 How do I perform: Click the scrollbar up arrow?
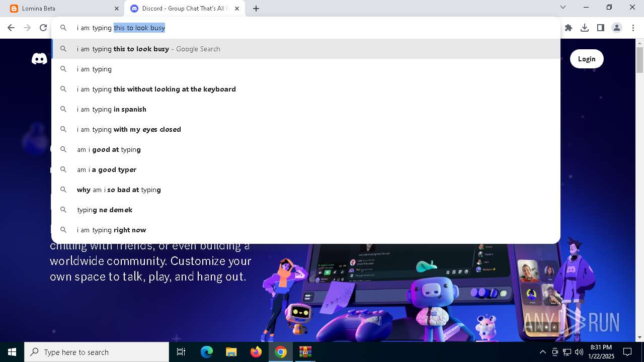(639, 43)
